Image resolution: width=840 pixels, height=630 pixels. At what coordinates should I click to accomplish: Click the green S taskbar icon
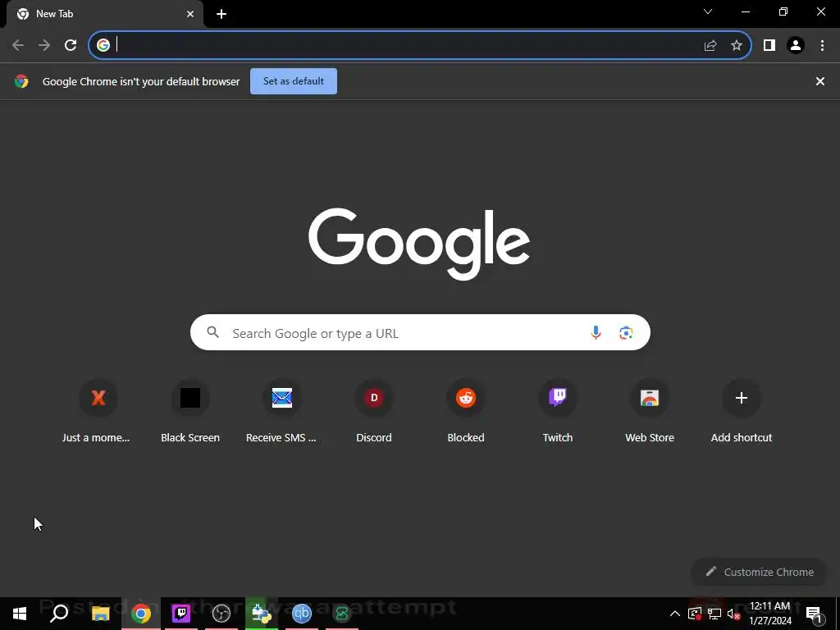tap(342, 614)
